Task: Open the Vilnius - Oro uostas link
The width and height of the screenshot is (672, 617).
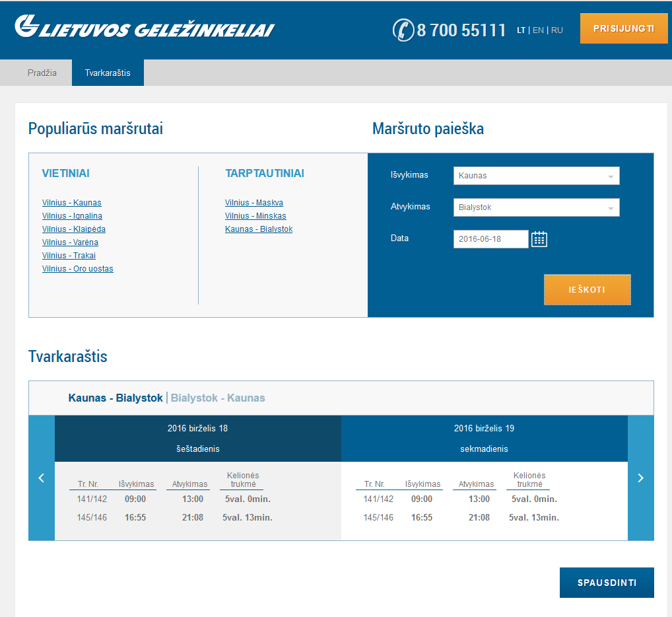Action: click(x=78, y=269)
